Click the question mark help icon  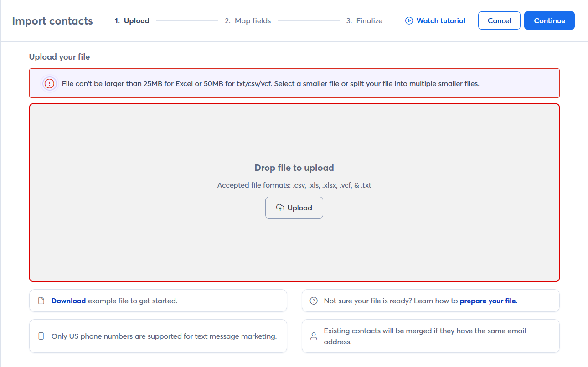click(314, 301)
